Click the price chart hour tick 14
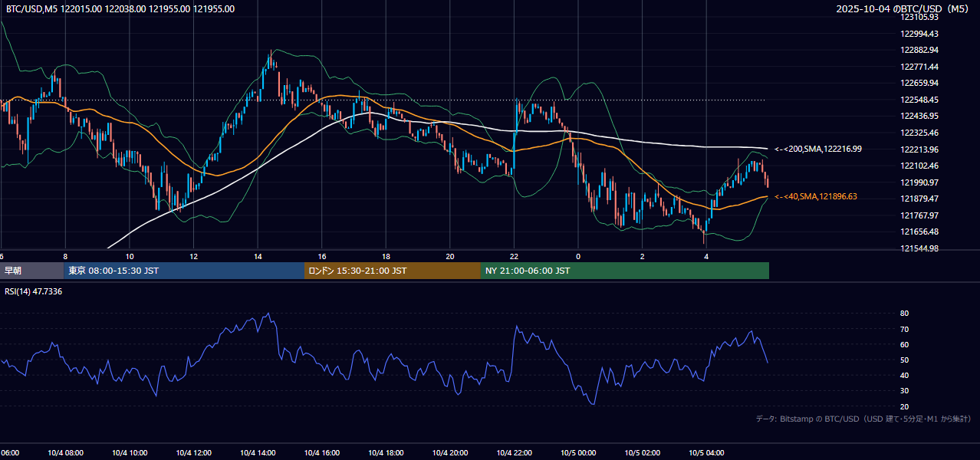This screenshot has height=460, width=980. 258,257
